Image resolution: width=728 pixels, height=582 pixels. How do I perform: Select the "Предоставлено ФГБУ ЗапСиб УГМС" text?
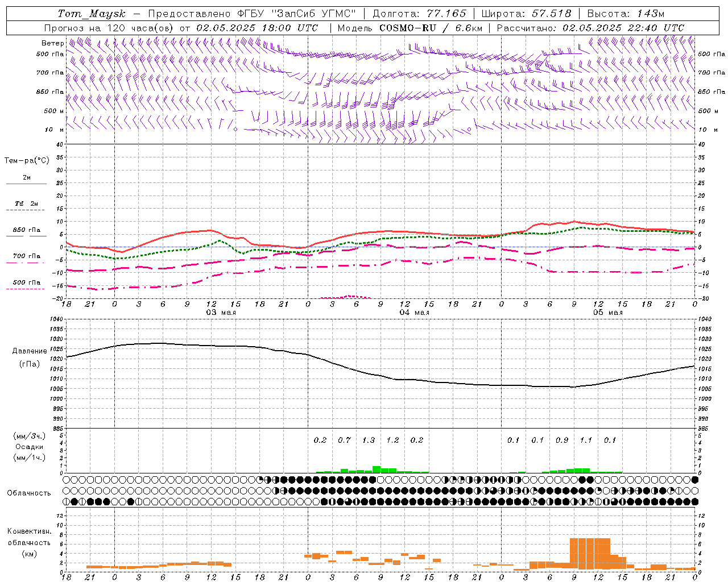click(252, 14)
